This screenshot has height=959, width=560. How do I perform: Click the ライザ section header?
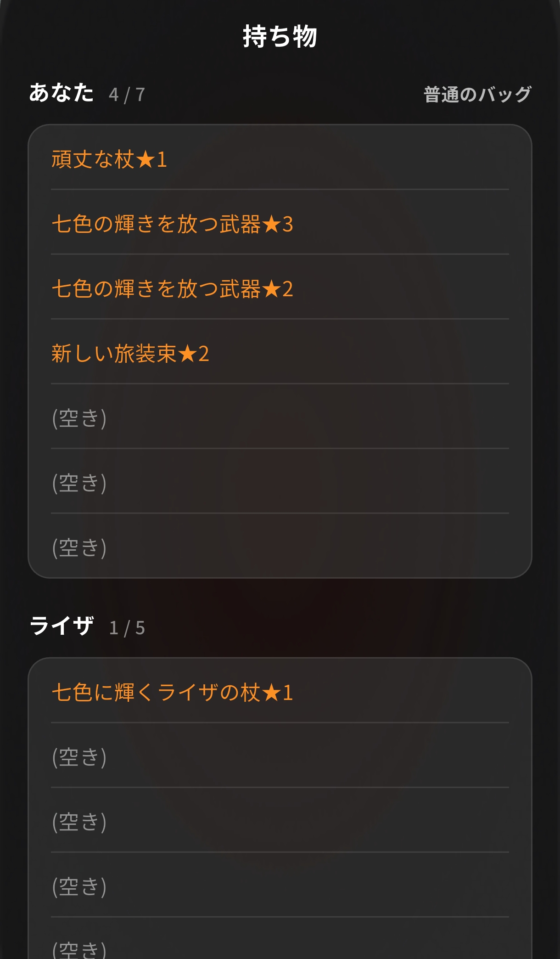click(x=62, y=626)
